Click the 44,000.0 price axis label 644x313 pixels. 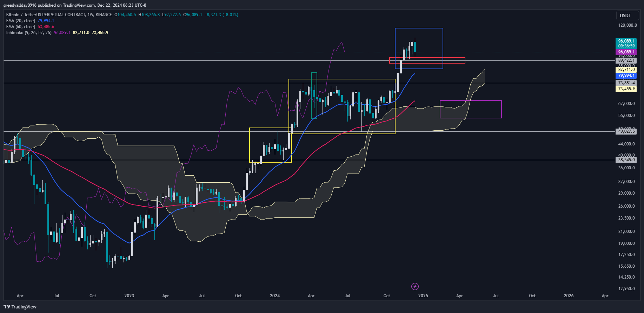pos(626,144)
